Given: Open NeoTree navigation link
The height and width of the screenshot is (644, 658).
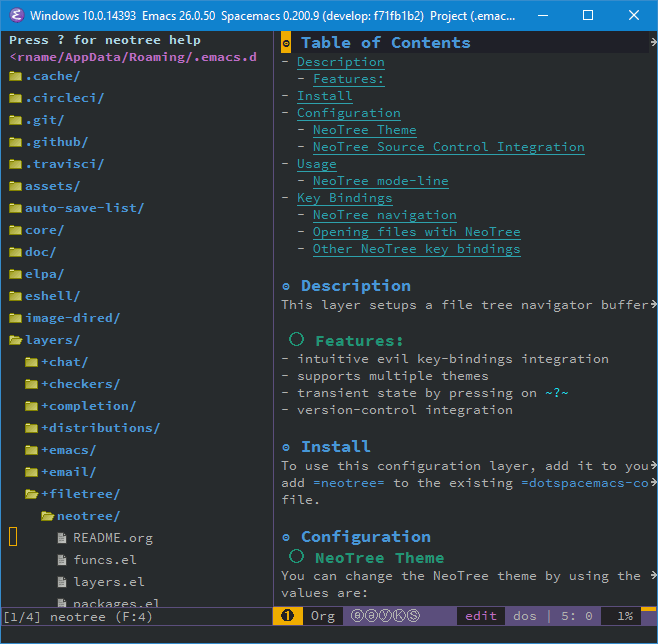Looking at the screenshot, I should tap(385, 215).
